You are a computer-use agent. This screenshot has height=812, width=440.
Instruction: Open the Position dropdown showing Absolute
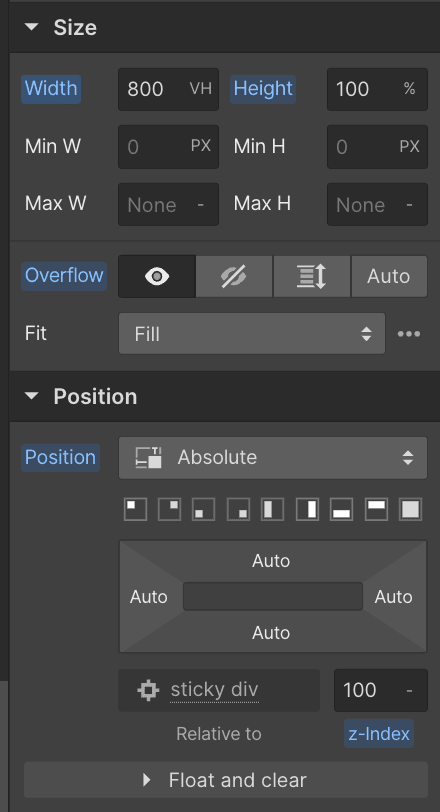[x=273, y=458]
